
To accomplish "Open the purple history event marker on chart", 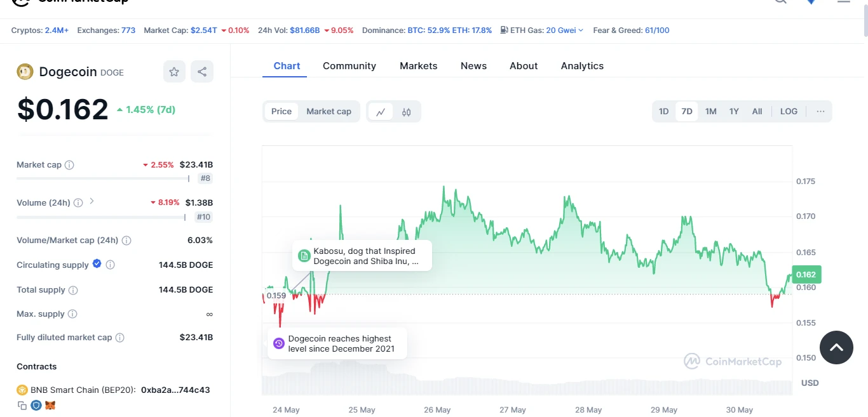I will click(x=278, y=343).
